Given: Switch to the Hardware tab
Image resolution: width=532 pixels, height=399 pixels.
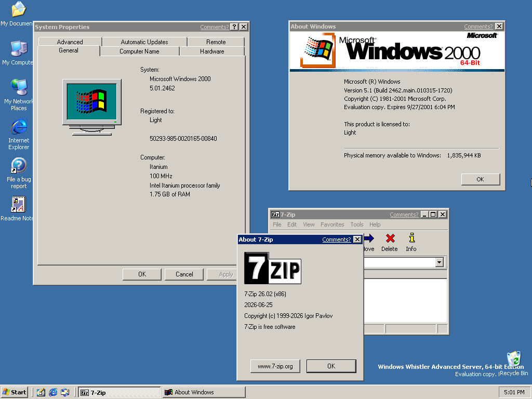Looking at the screenshot, I should pyautogui.click(x=212, y=51).
